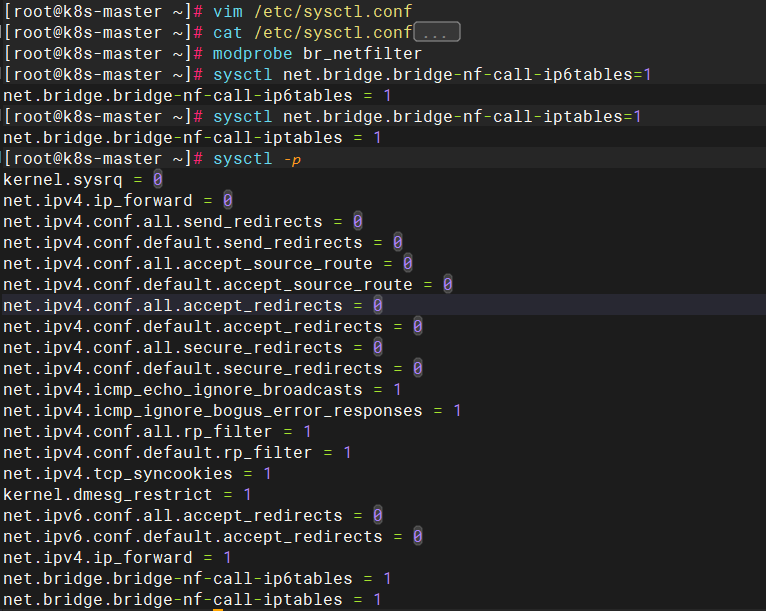Click 'net.ipv4.icmp_echo_ignore_broadcasts = 1' line
The width and height of the screenshot is (766, 611).
point(202,390)
